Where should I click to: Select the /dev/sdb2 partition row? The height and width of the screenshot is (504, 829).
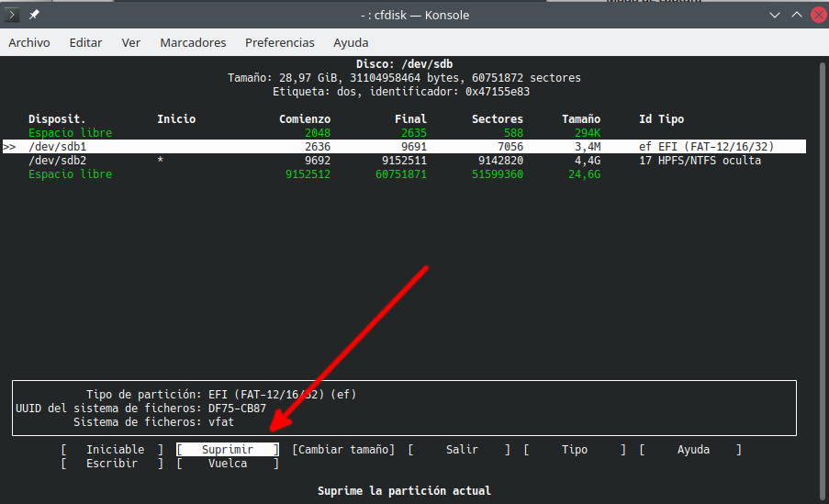404,161
